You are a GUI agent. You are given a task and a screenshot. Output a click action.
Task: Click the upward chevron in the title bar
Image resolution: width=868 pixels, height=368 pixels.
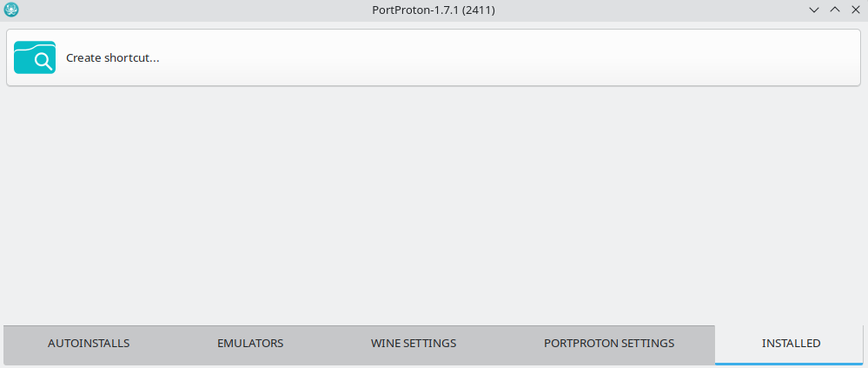835,10
